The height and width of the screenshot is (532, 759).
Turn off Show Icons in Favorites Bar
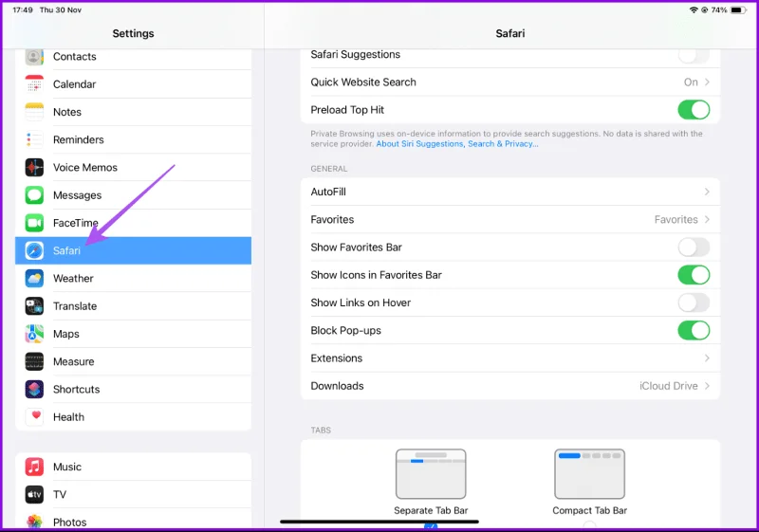coord(694,275)
